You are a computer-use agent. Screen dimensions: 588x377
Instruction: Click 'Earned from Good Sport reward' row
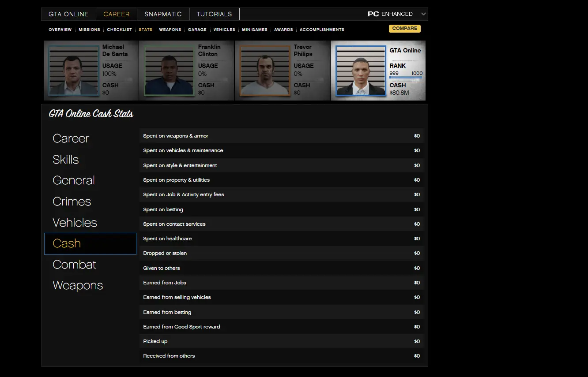click(x=282, y=327)
